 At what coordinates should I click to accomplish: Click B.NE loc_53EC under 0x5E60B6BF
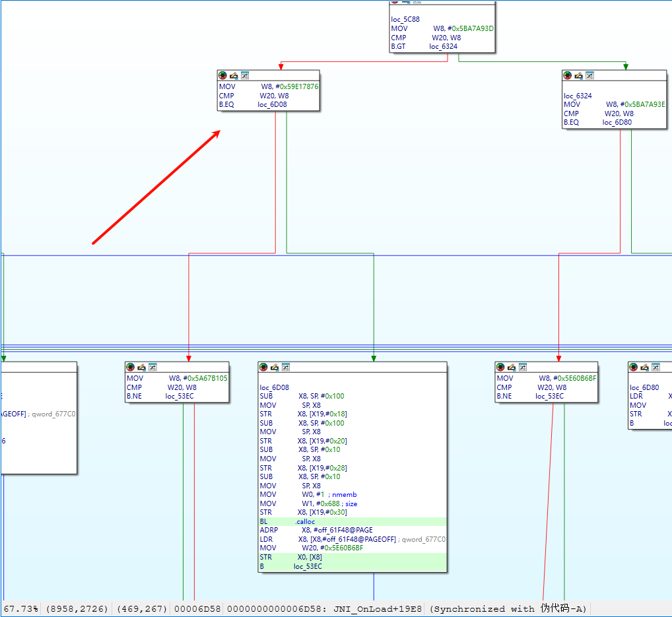[x=530, y=397]
